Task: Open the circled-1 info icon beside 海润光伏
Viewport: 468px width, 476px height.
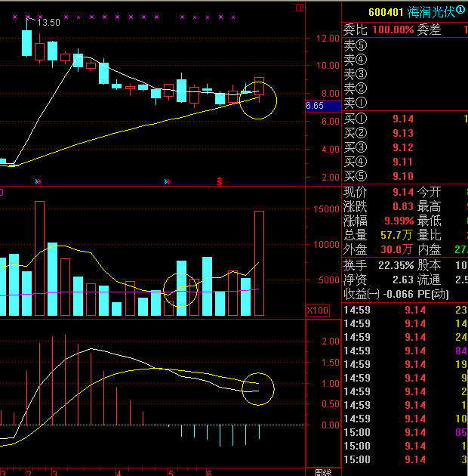Action: tap(460, 10)
